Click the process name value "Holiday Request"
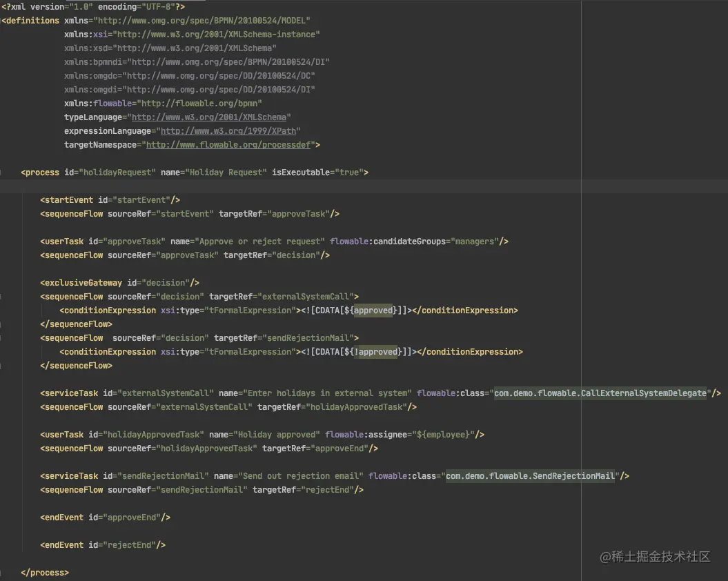 coord(226,173)
